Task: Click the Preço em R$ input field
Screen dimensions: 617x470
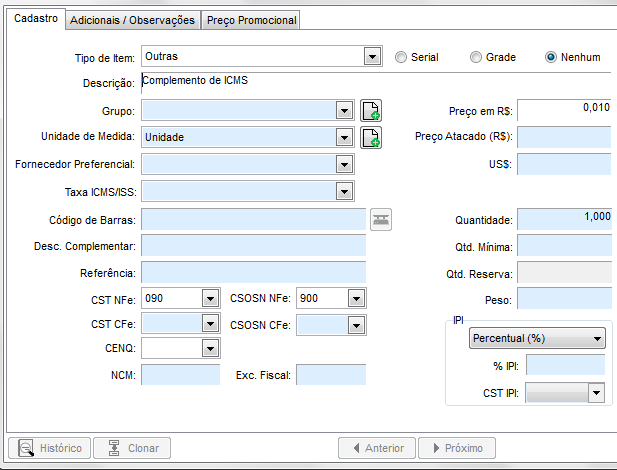Action: pyautogui.click(x=563, y=110)
